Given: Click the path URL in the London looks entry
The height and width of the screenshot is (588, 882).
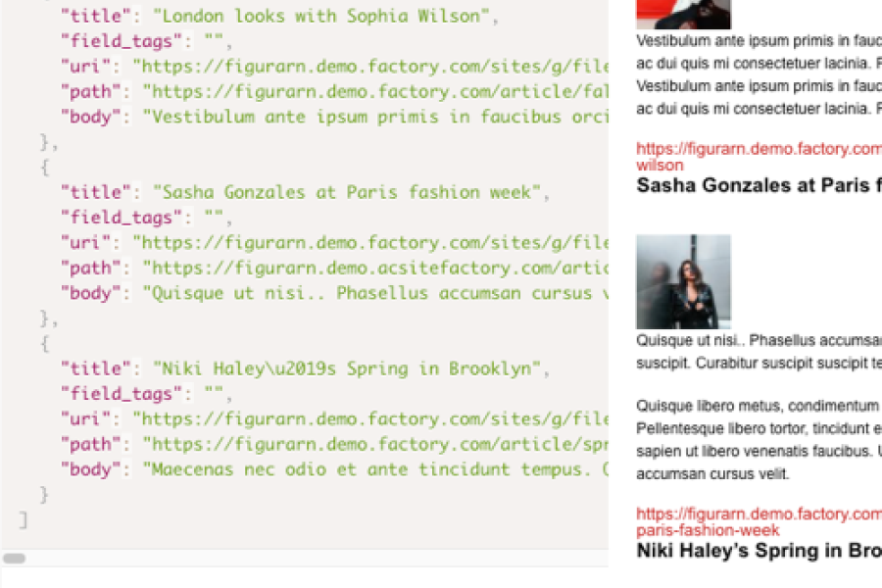Looking at the screenshot, I should coord(375,91).
